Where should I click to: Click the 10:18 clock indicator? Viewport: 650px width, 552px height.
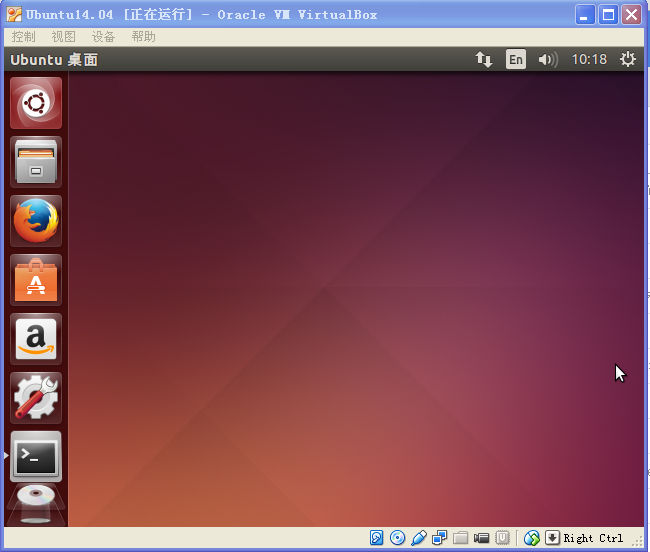click(x=589, y=59)
